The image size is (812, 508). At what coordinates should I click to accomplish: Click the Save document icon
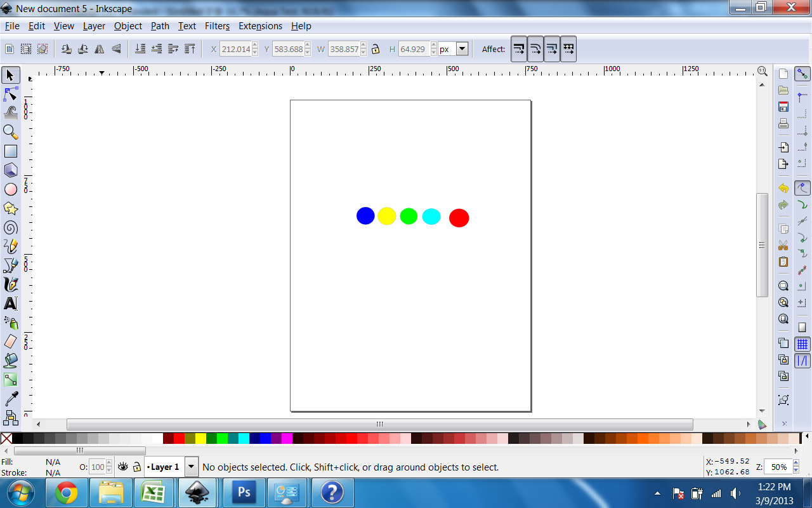(x=783, y=107)
